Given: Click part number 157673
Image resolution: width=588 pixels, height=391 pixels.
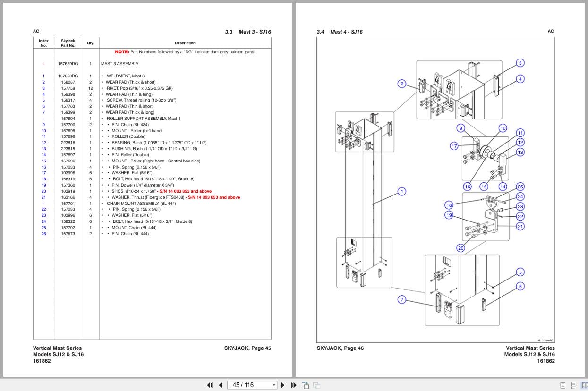Looking at the screenshot, I should pyautogui.click(x=68, y=234).
